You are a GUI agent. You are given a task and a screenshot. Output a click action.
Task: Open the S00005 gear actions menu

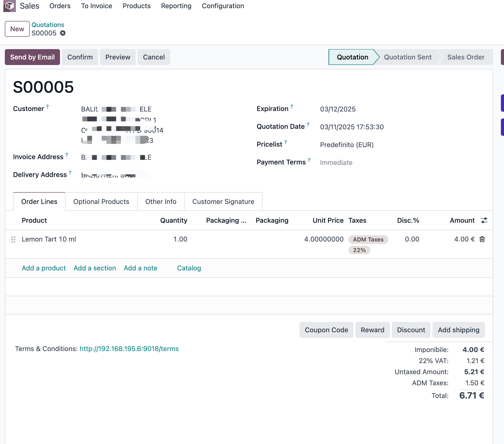[x=63, y=33]
